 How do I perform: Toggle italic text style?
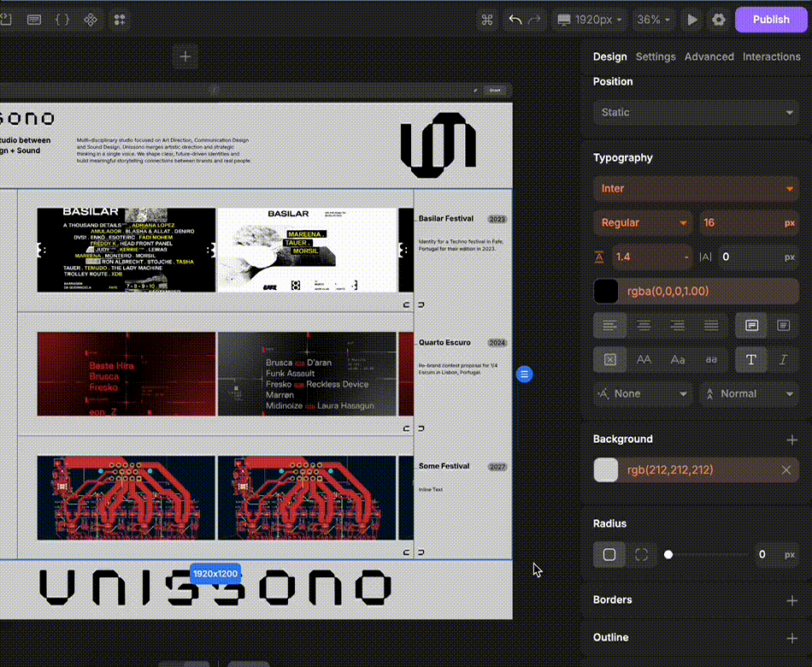[783, 360]
